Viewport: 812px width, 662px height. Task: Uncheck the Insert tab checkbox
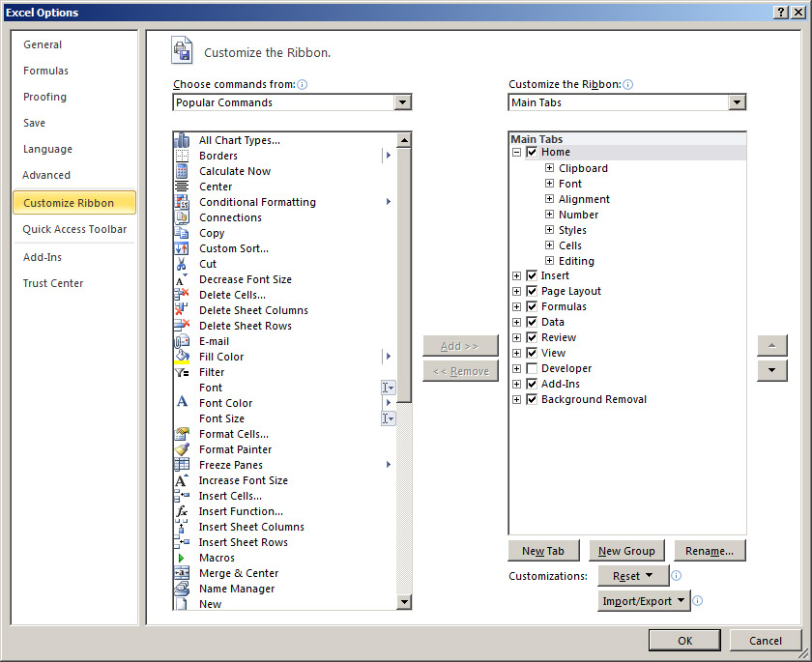(532, 275)
